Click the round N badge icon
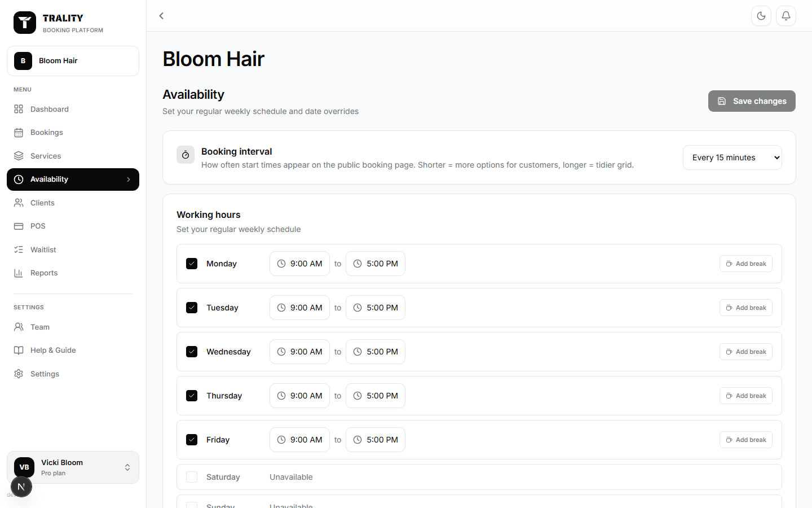The image size is (812, 508). coord(21,487)
